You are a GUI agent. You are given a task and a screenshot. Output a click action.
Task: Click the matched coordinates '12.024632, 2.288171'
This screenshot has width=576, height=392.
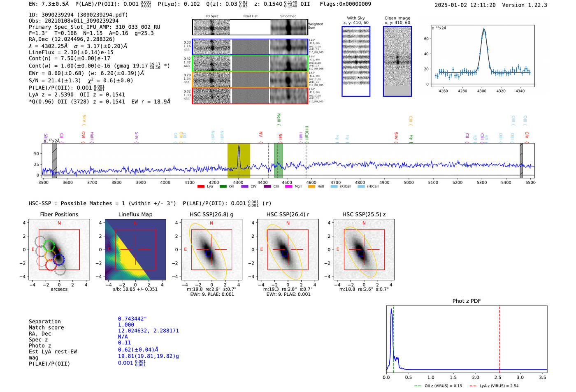(149, 331)
